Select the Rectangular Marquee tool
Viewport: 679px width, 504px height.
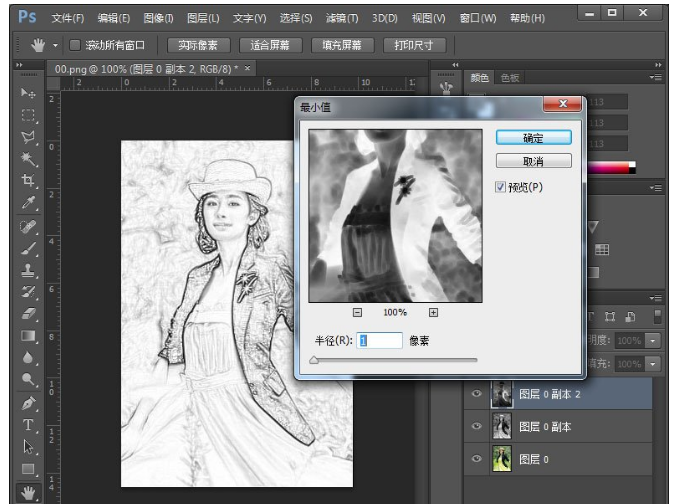point(28,115)
